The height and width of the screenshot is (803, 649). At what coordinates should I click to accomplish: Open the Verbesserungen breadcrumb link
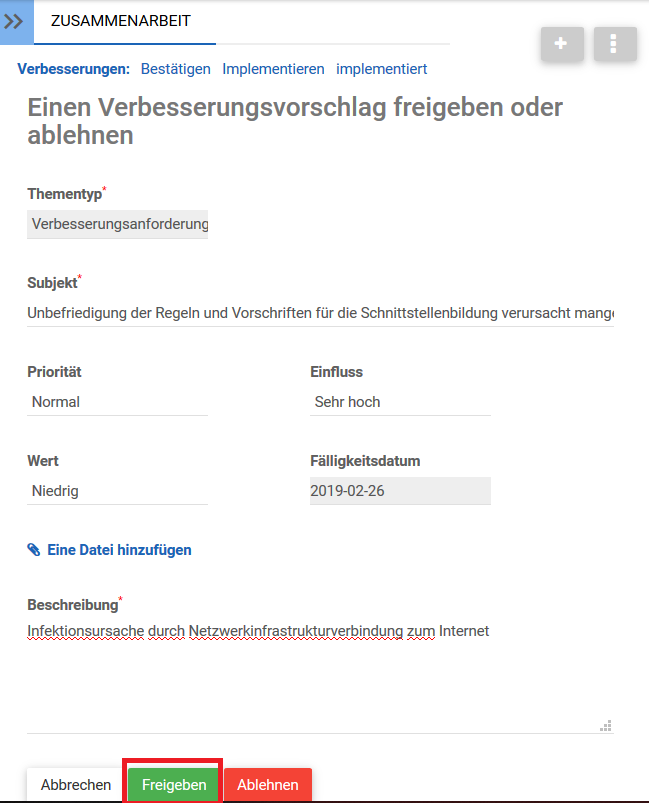(74, 69)
